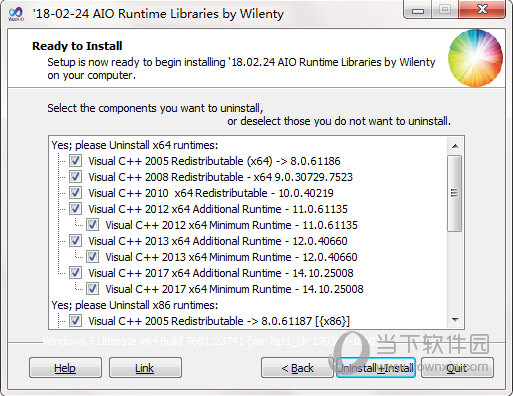
Task: Uncheck Visual C++ 2013 x64 Additional Runtime
Action: [x=75, y=241]
